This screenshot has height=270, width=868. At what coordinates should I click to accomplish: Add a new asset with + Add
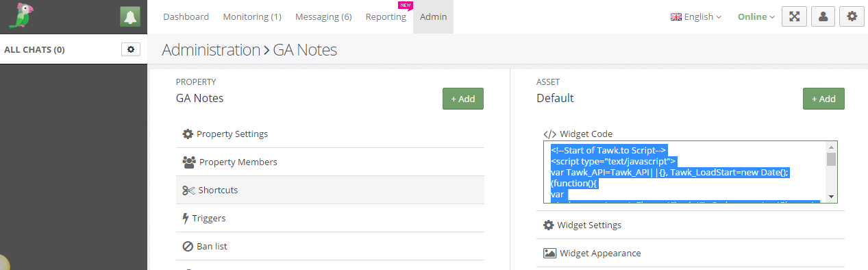click(823, 99)
